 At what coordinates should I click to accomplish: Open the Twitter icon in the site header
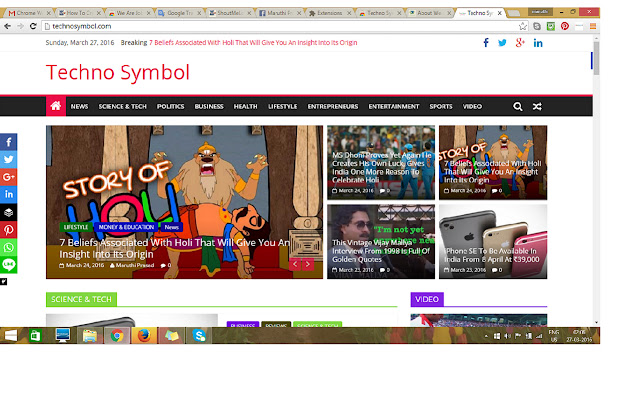502,43
